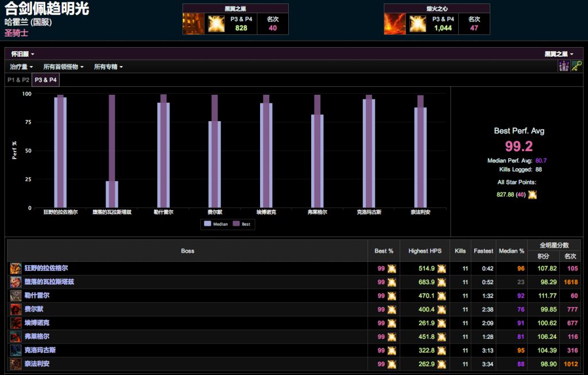Viewport: 588px width, 375px height.
Task: Click the 费尔默 boss portrait icon
Action: [16, 310]
